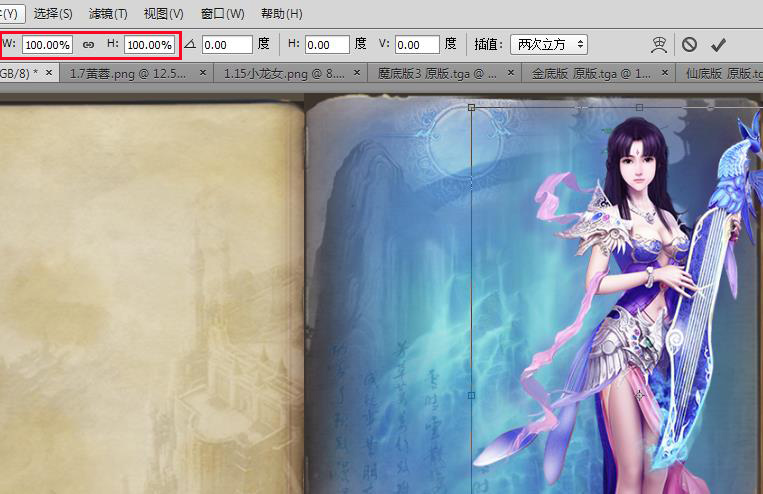This screenshot has height=494, width=763.
Task: Open the 滤镜(T) menu
Action: [x=108, y=14]
